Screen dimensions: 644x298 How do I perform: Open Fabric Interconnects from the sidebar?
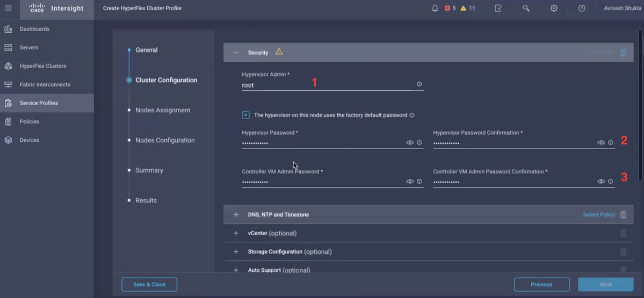45,84
